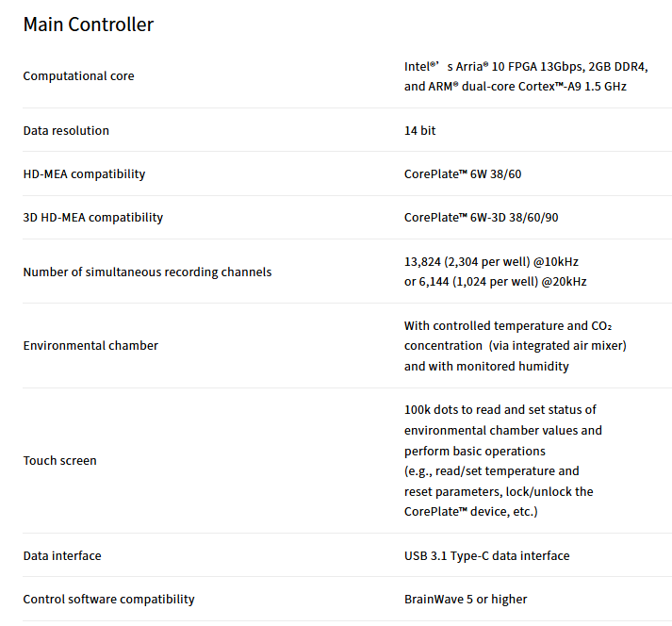The width and height of the screenshot is (672, 626).
Task: Select the Environmental chamber label
Action: click(x=90, y=346)
